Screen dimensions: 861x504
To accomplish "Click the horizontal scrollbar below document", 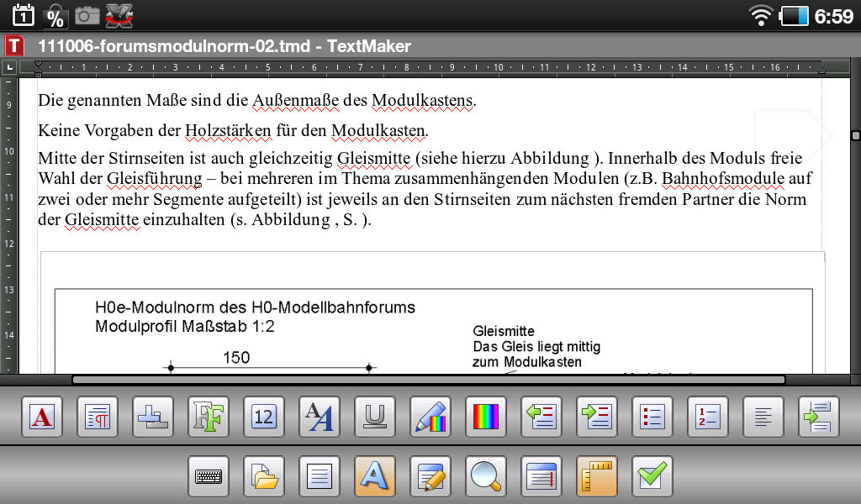I will click(429, 380).
